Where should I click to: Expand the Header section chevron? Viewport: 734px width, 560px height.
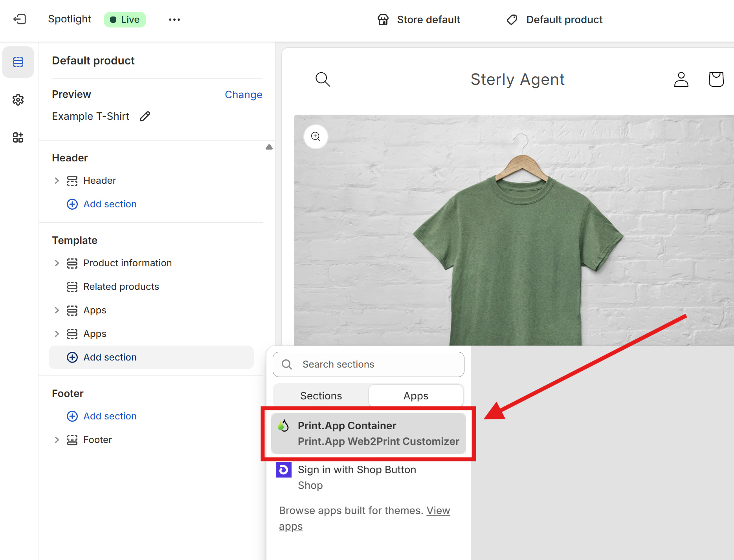pos(57,181)
